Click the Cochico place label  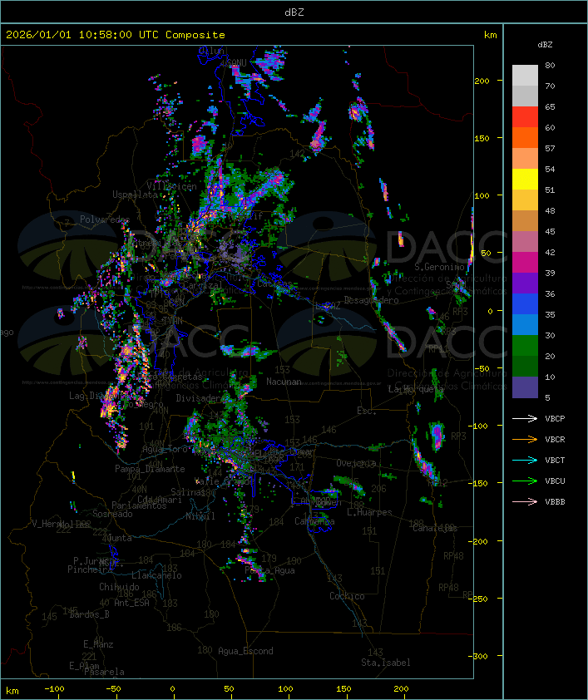coord(347,596)
